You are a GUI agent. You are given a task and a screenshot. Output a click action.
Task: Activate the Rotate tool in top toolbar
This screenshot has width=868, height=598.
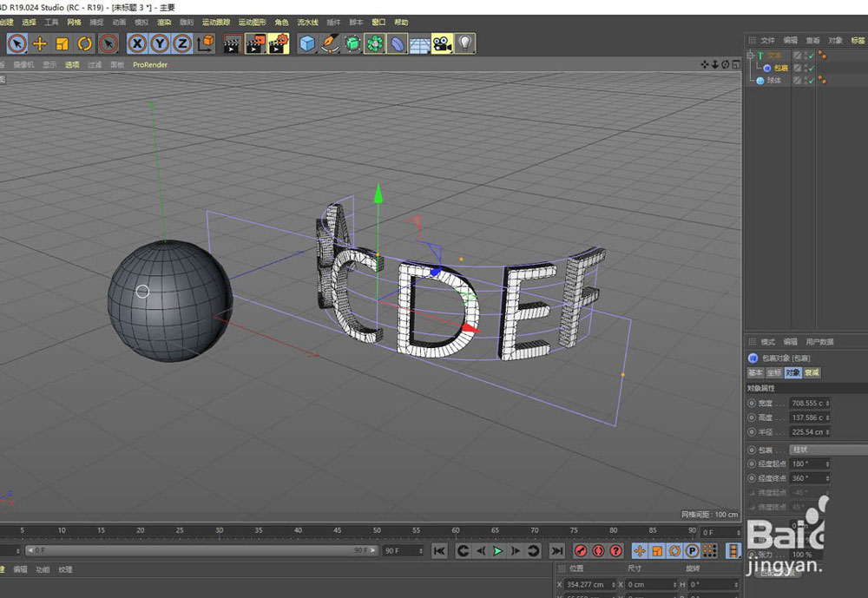point(85,43)
